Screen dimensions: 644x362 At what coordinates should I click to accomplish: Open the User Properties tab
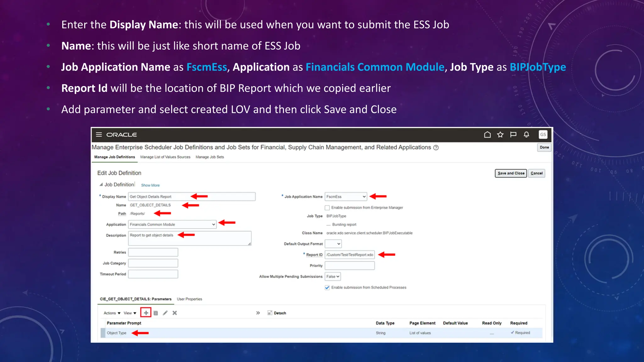(189, 299)
